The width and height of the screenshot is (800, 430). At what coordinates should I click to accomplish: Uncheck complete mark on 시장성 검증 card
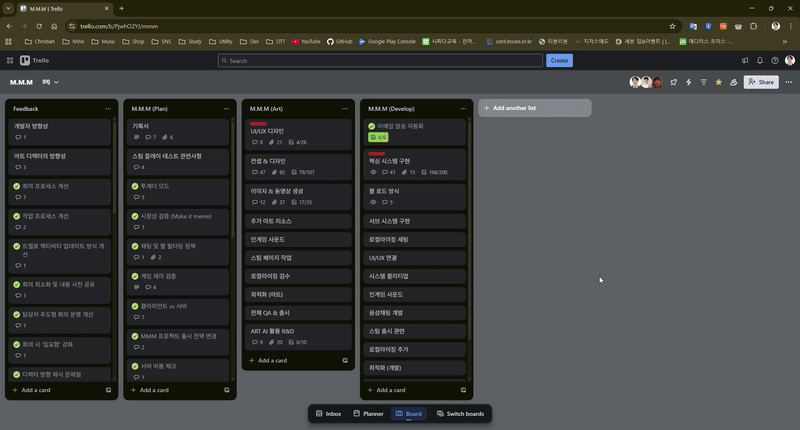(x=135, y=216)
